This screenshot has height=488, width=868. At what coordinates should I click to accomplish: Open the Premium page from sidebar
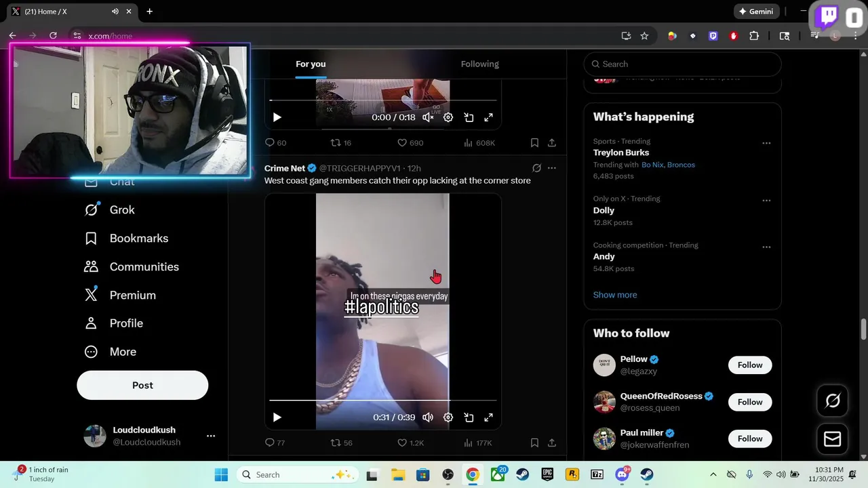pos(120,296)
